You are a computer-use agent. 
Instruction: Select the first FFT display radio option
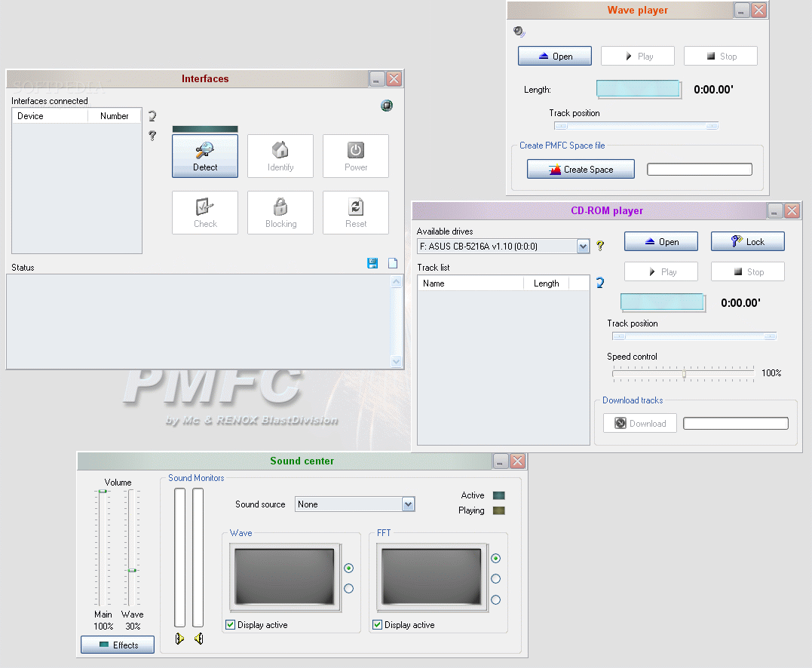(x=495, y=558)
